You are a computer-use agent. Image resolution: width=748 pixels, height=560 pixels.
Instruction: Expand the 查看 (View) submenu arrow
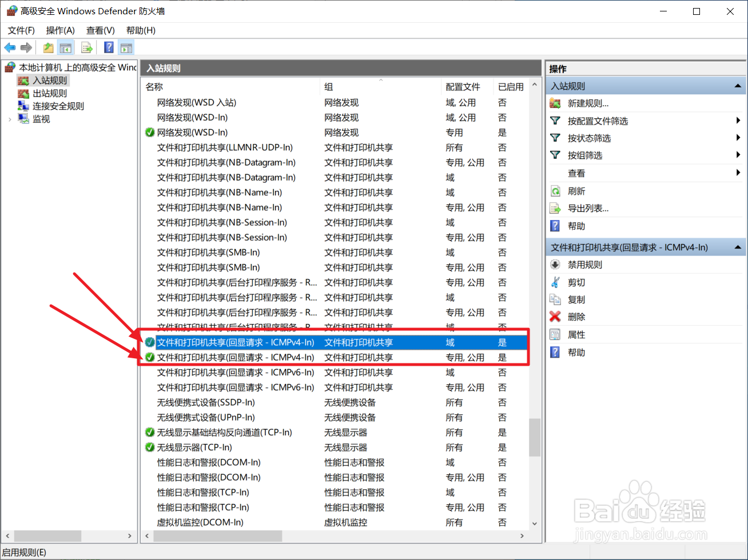click(x=738, y=173)
